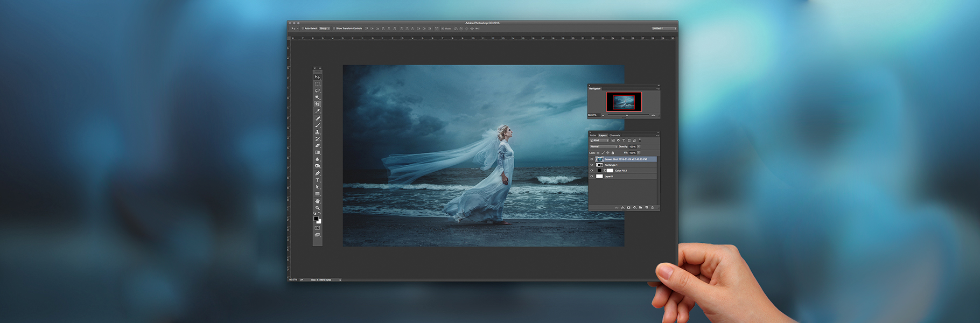The height and width of the screenshot is (323, 980).
Task: Enable Show Transform Controls checkbox
Action: (334, 28)
